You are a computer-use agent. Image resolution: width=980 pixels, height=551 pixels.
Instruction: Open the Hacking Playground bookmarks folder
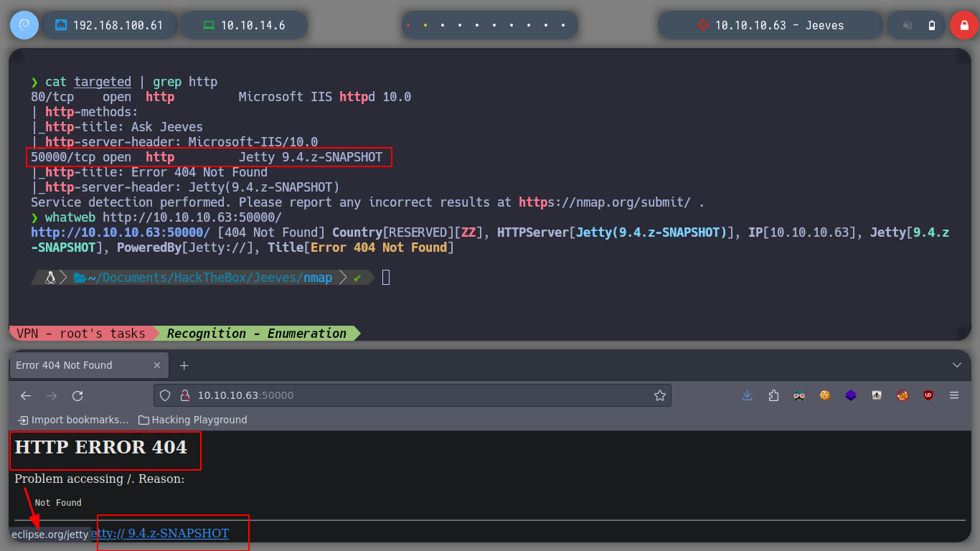point(192,420)
